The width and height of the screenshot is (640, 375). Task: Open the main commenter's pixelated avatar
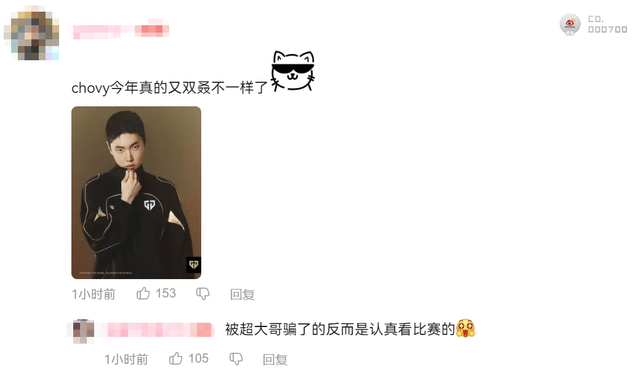coord(31,34)
